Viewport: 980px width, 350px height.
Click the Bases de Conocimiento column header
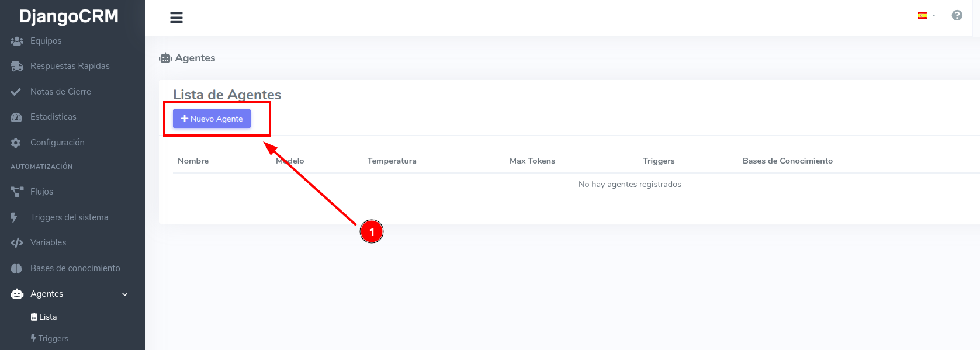click(x=787, y=161)
